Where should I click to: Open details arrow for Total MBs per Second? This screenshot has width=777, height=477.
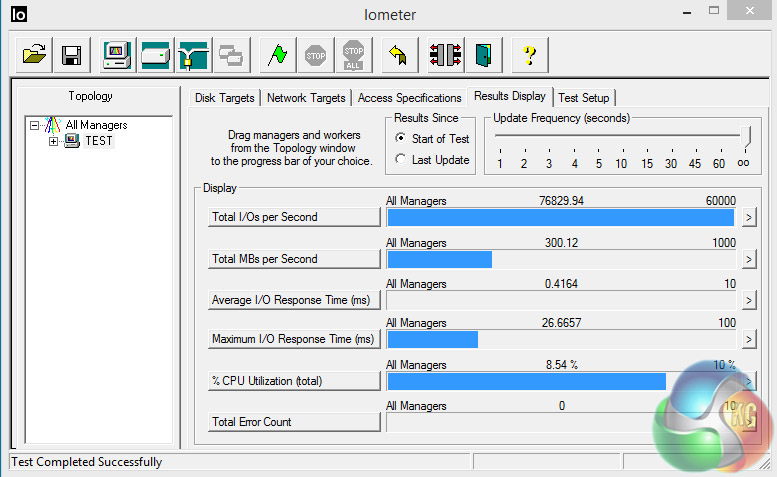(x=749, y=260)
